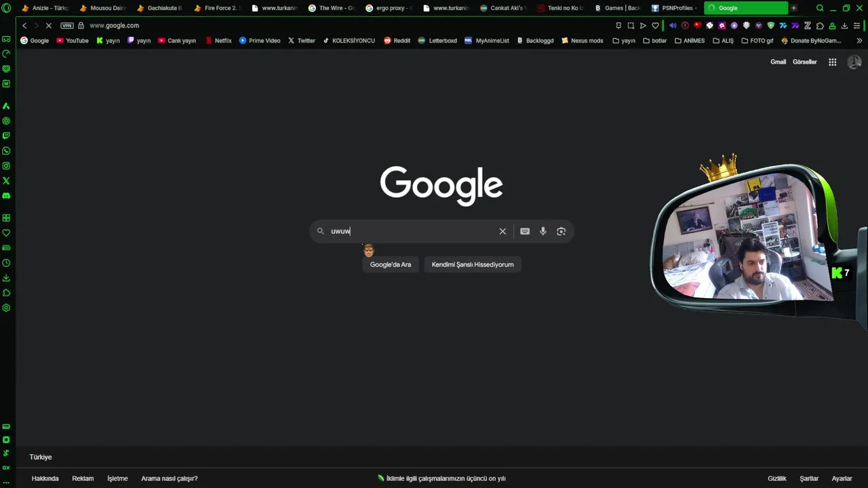Image resolution: width=868 pixels, height=488 pixels.
Task: Open the Arama nasıl çalışır? footer link
Action: tap(170, 479)
